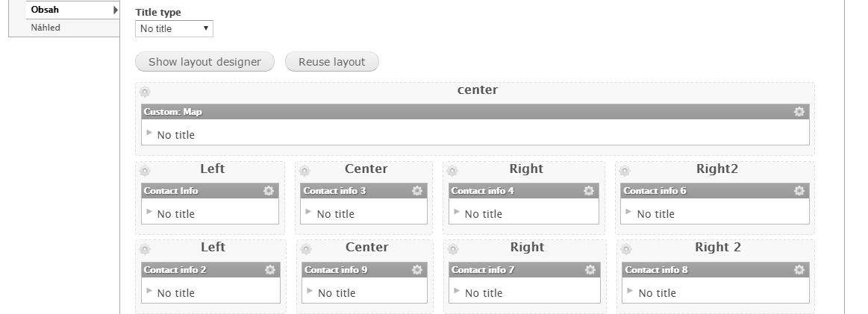
Task: Open Contact info 7 pane gear menu
Action: tap(590, 270)
